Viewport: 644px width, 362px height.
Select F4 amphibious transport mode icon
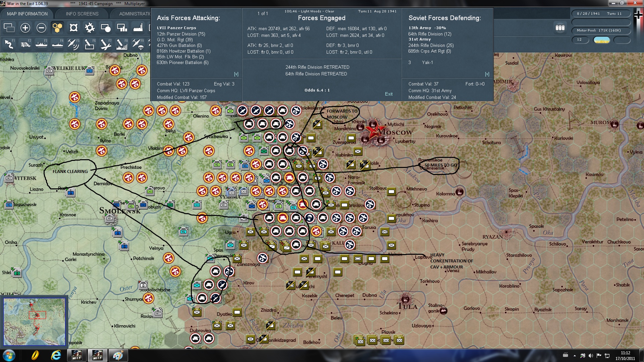(x=57, y=44)
